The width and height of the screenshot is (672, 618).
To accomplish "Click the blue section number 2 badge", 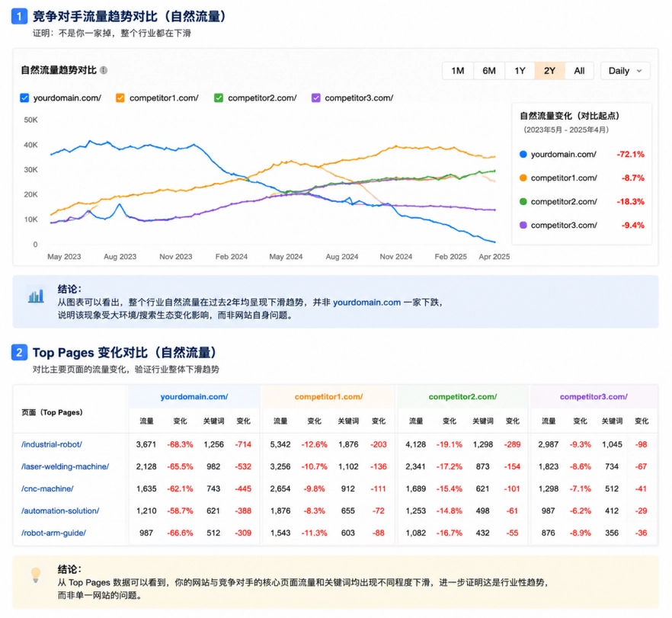I will click(x=19, y=352).
